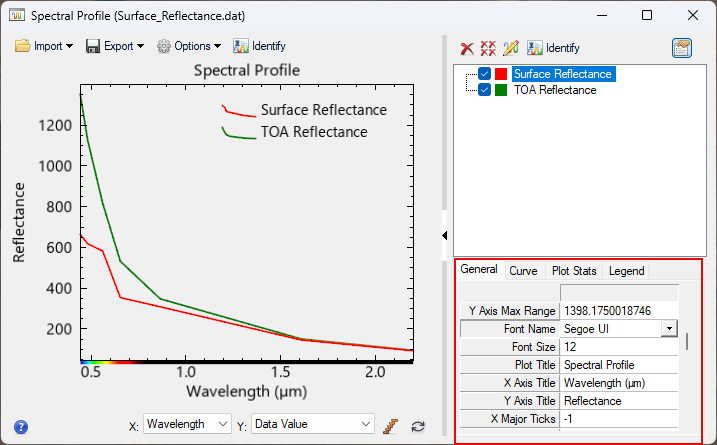The height and width of the screenshot is (445, 717).
Task: Switch to the Legend tab
Action: click(626, 271)
